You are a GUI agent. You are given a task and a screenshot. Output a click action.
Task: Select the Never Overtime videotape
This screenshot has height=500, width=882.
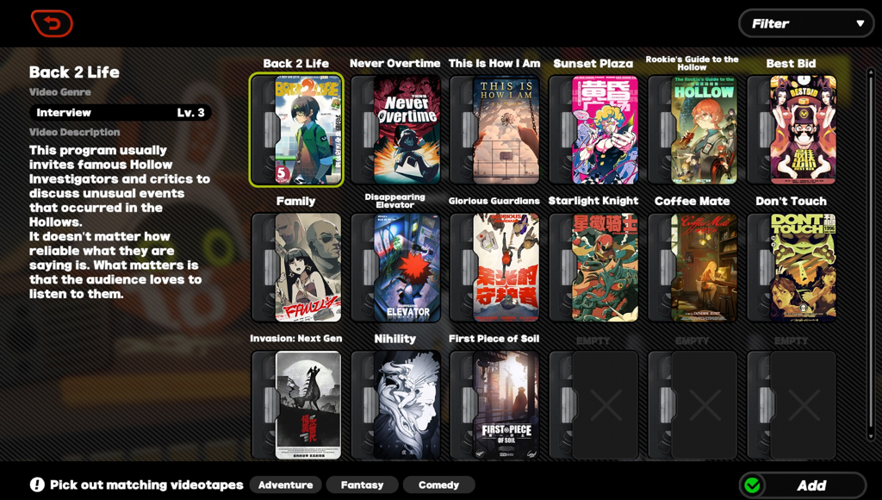(396, 130)
